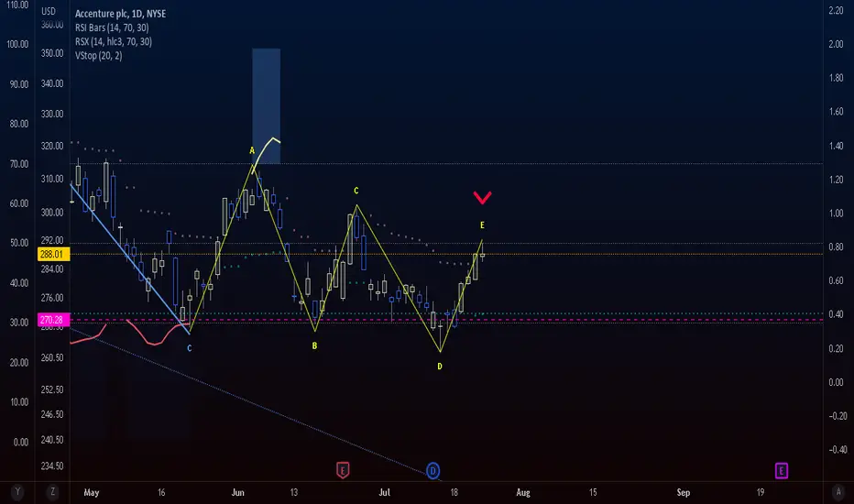Click the 18 date tick after Jul

tap(454, 493)
